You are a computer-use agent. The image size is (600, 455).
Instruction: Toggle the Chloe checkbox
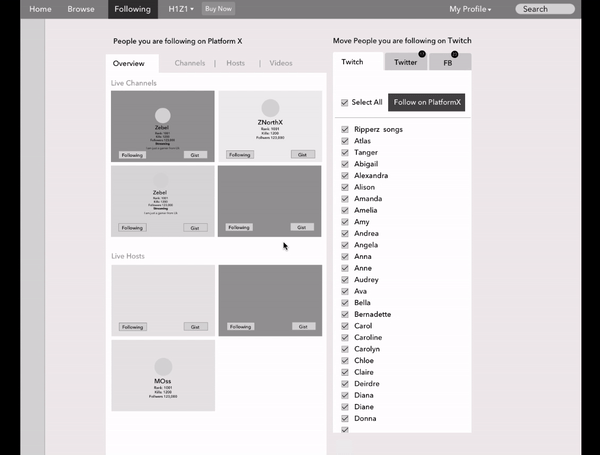(x=345, y=360)
